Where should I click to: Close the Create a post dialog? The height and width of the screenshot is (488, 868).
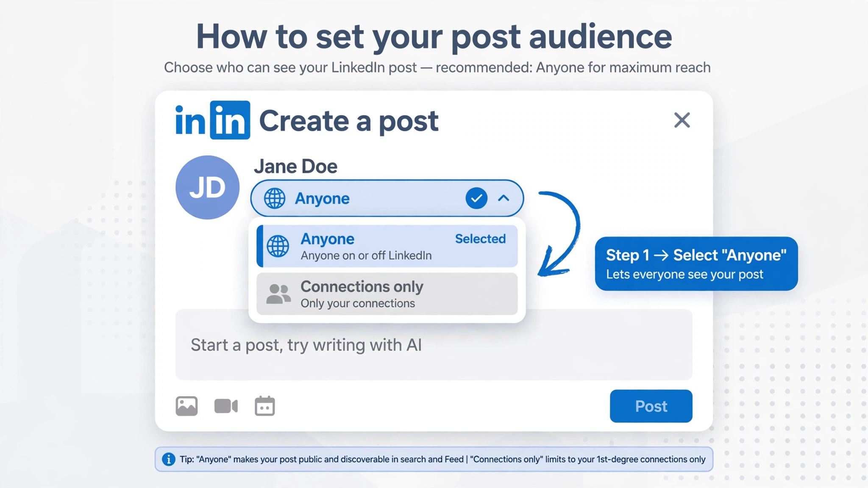682,120
